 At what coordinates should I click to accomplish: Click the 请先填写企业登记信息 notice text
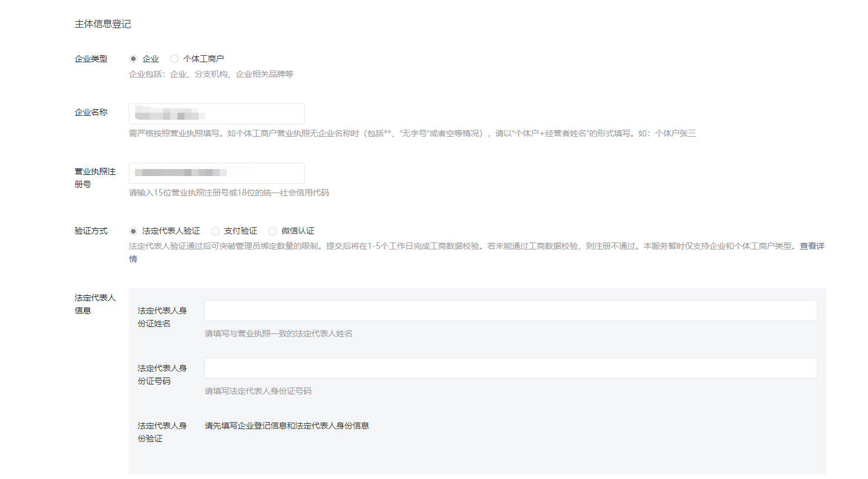click(x=287, y=426)
